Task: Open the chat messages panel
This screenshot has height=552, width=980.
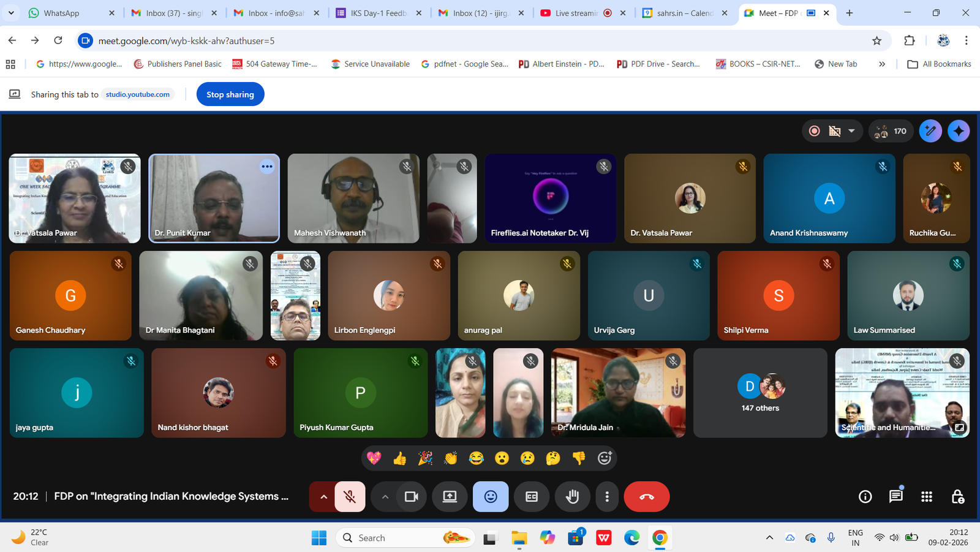Action: 895,496
